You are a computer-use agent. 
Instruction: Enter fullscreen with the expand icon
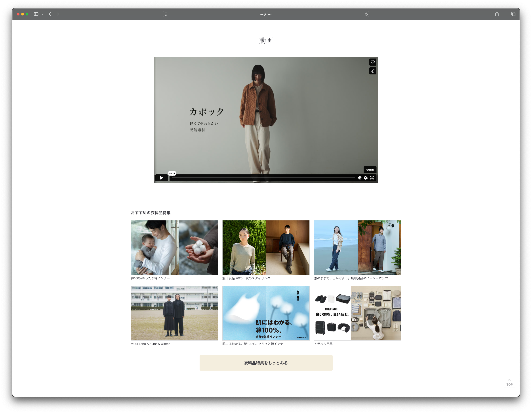click(372, 178)
